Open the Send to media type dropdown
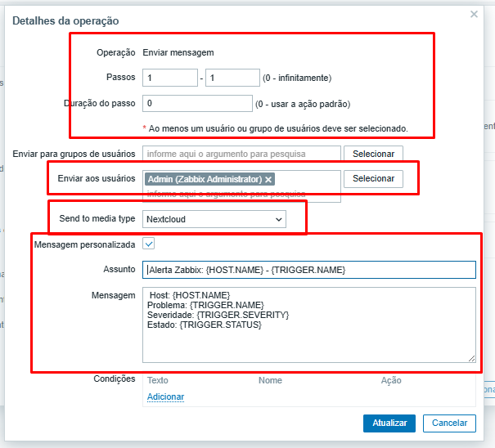495x448 pixels. coord(214,219)
